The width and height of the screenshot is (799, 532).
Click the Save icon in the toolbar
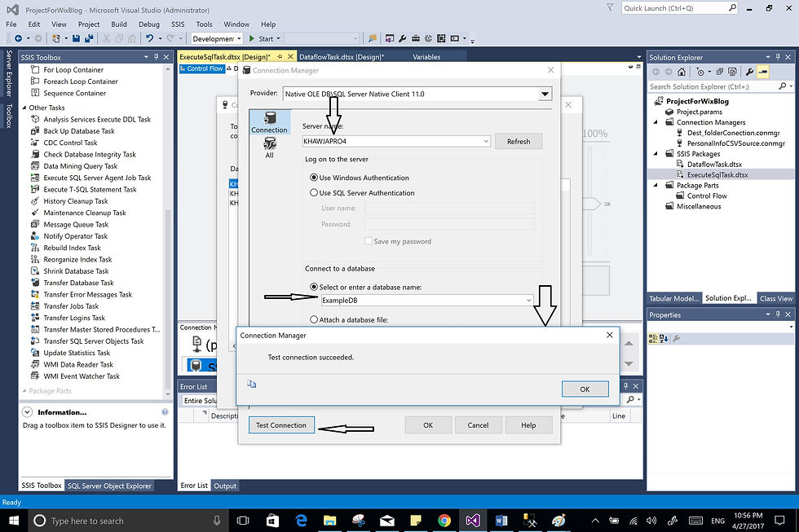[x=76, y=38]
